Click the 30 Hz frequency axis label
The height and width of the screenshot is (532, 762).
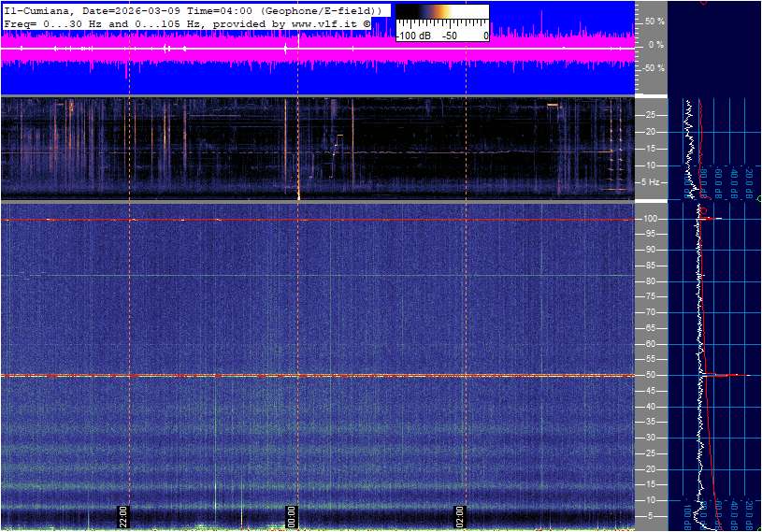click(649, 438)
